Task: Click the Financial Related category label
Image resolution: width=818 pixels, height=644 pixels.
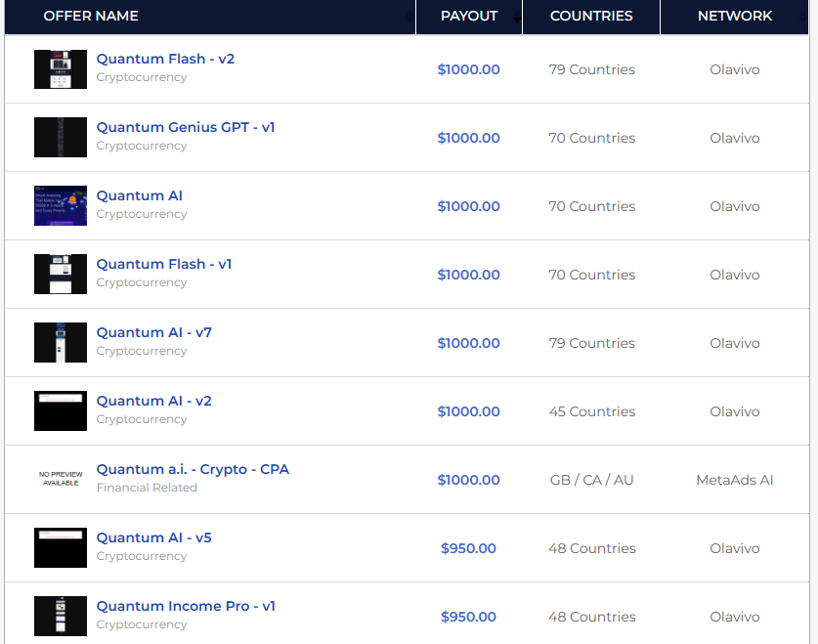Action: 147,488
